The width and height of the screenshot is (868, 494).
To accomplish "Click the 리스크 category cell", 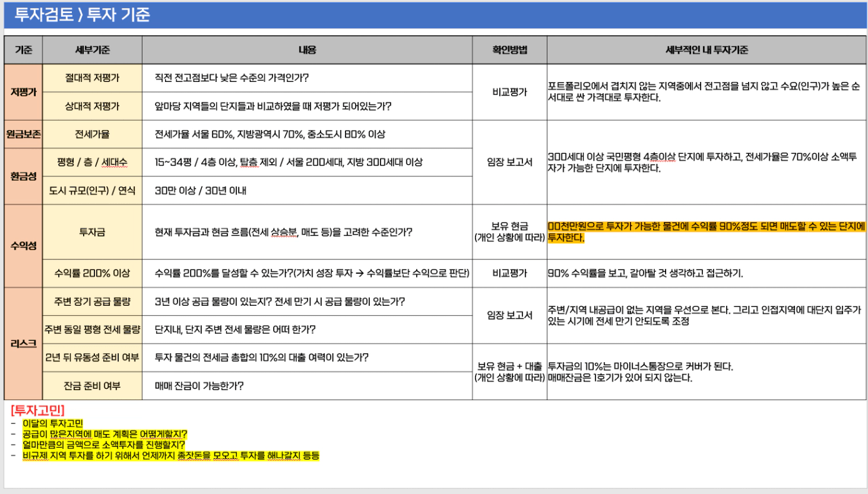I will coord(23,343).
